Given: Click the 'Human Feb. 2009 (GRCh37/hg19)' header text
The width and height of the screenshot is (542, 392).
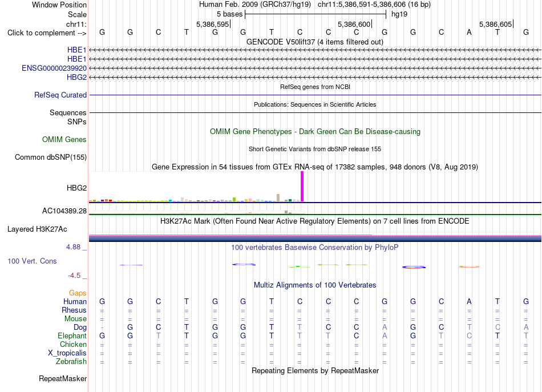Looking at the screenshot, I should [x=255, y=5].
